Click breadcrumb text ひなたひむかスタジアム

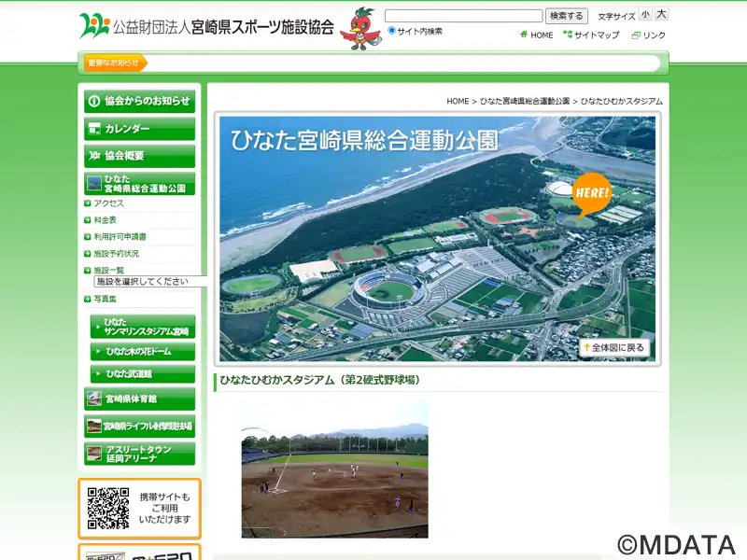tap(621, 101)
